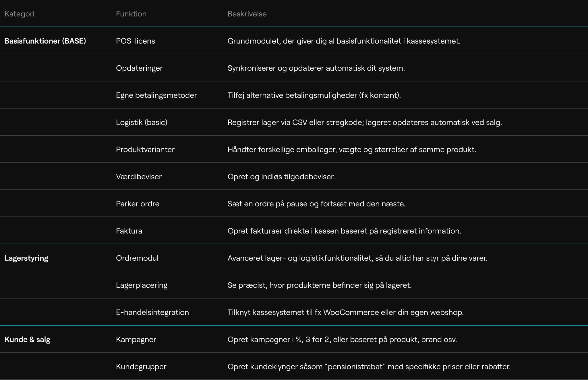Click the Beskrivelse column header
Screen dimensions: 588x380
click(247, 14)
